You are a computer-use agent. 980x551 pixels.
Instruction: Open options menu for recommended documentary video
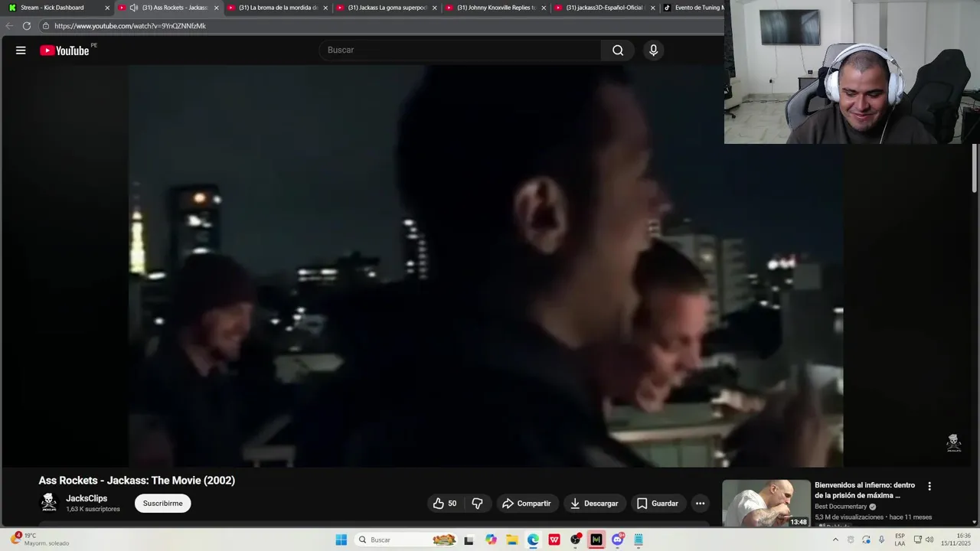coord(929,486)
